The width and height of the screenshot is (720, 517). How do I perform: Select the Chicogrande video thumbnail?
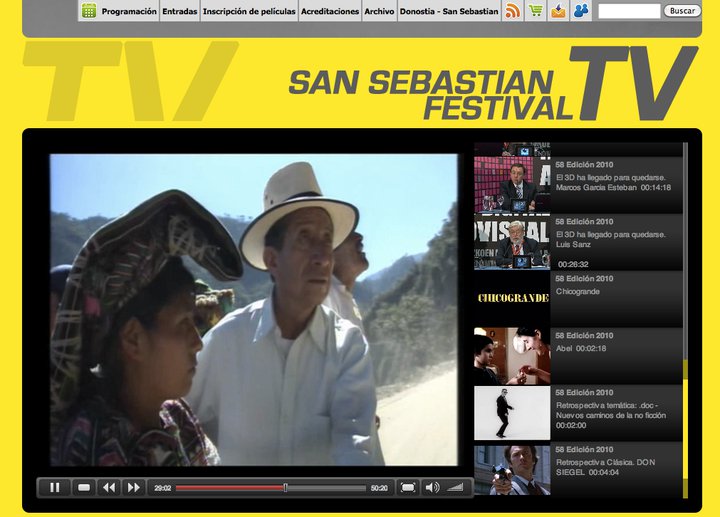coord(512,298)
